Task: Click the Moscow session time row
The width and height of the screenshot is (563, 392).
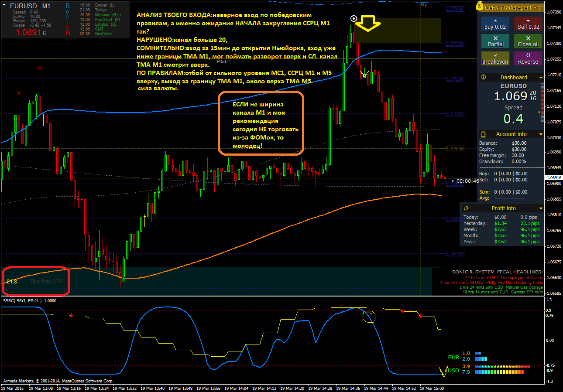Action: pos(101,14)
